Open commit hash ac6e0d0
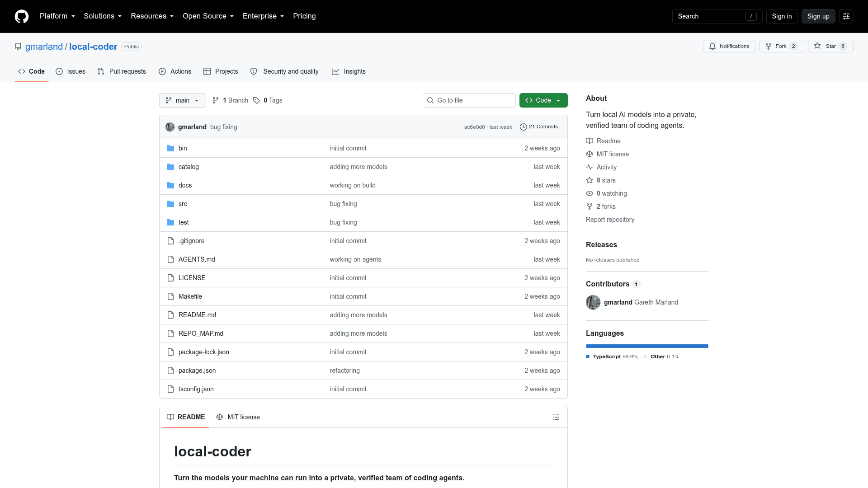The height and width of the screenshot is (488, 868). click(474, 127)
